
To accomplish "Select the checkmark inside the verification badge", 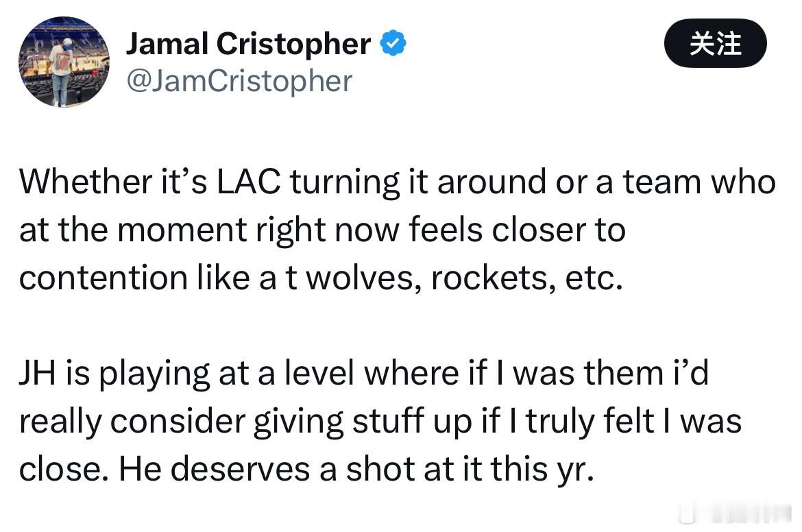I will click(x=392, y=43).
